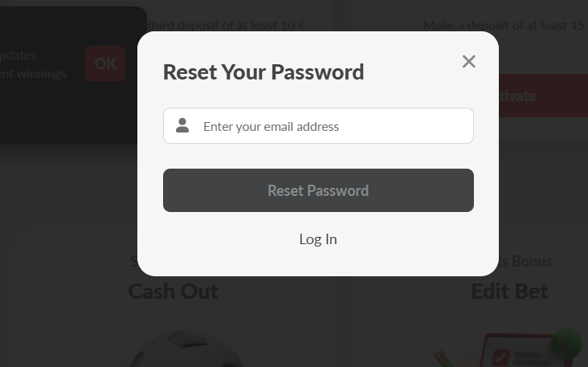Click the Reset Your Password heading
The width and height of the screenshot is (588, 367).
pos(263,72)
